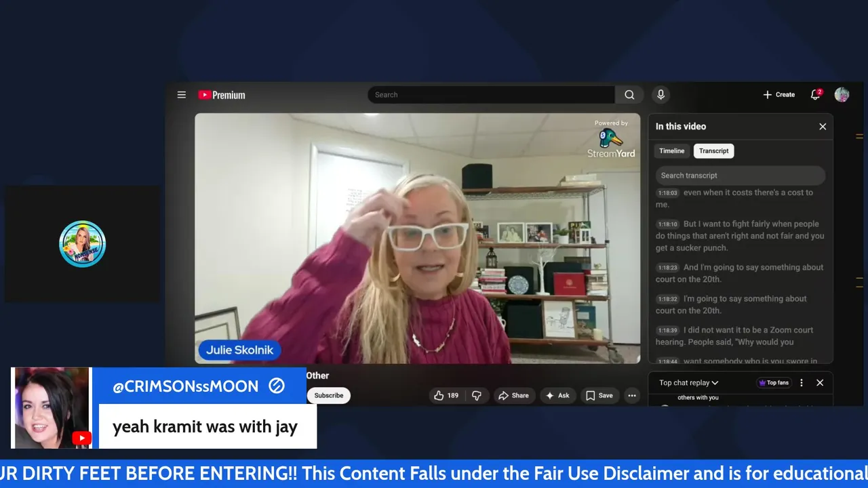Click the Ask button
Image resolution: width=868 pixels, height=488 pixels.
(557, 396)
